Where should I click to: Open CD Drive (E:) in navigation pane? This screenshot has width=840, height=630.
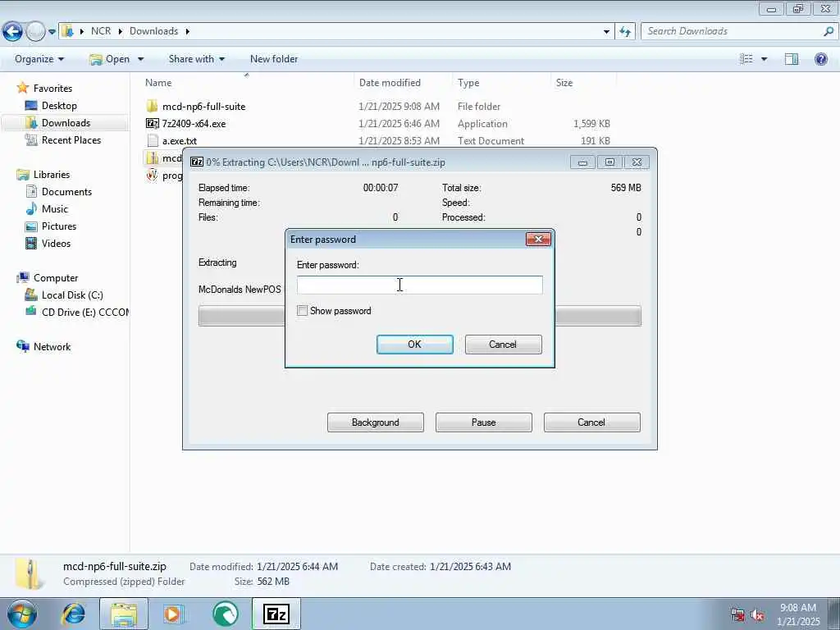tap(84, 312)
